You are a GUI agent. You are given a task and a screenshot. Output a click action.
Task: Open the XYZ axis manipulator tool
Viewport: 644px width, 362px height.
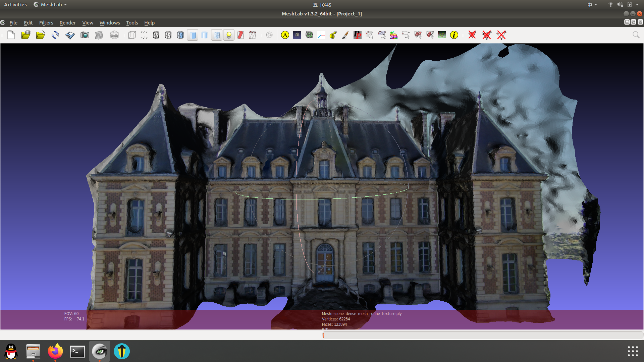pos(321,35)
